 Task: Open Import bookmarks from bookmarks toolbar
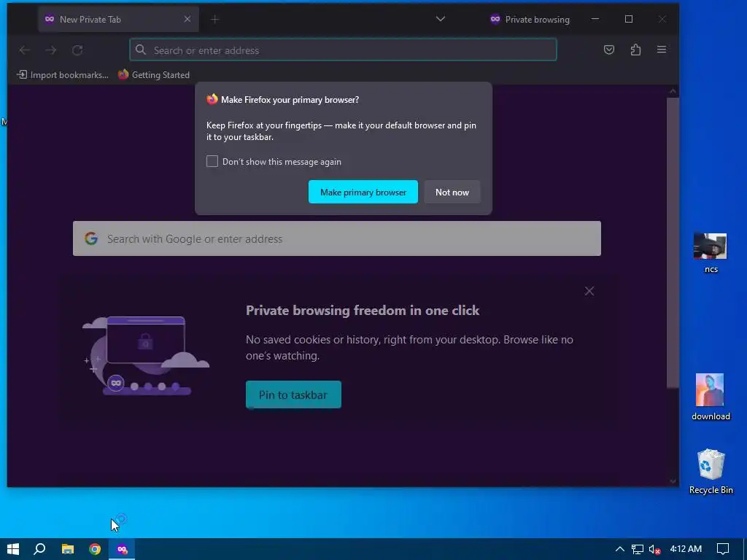pos(63,75)
